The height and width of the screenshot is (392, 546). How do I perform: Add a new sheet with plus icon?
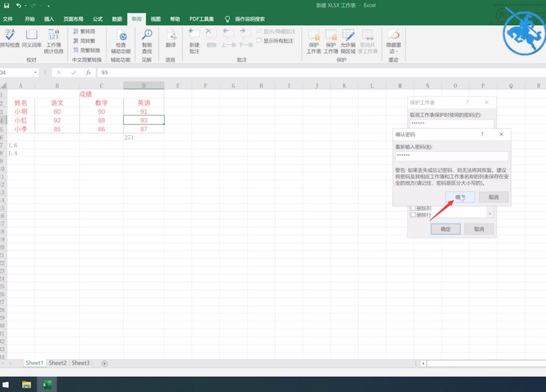[104, 363]
